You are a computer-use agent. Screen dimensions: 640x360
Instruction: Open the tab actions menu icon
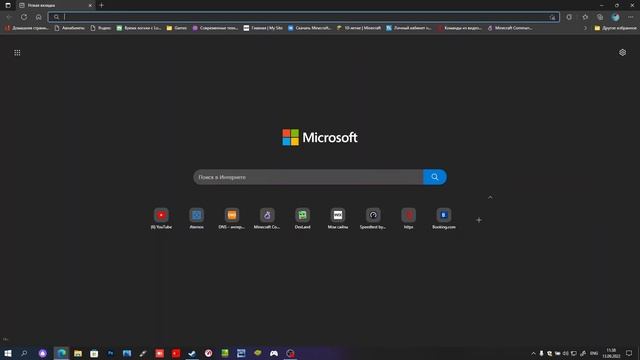click(8, 5)
